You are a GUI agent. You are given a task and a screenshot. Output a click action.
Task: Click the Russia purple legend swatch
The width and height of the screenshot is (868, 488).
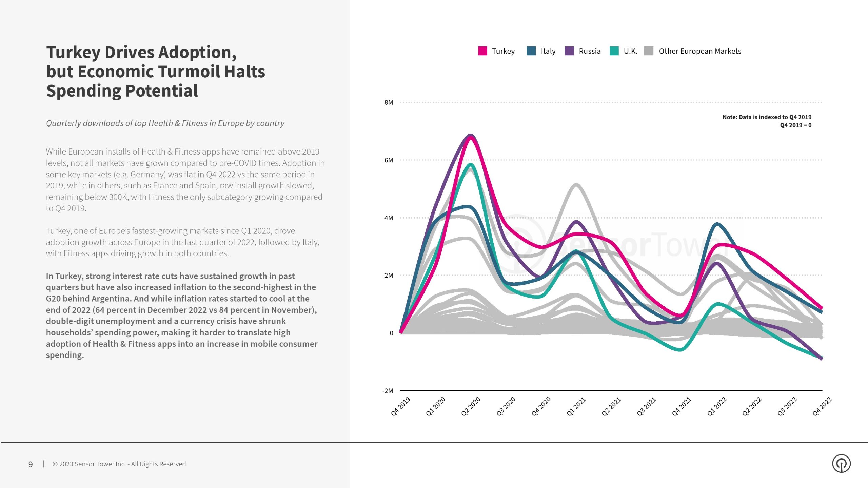[569, 51]
